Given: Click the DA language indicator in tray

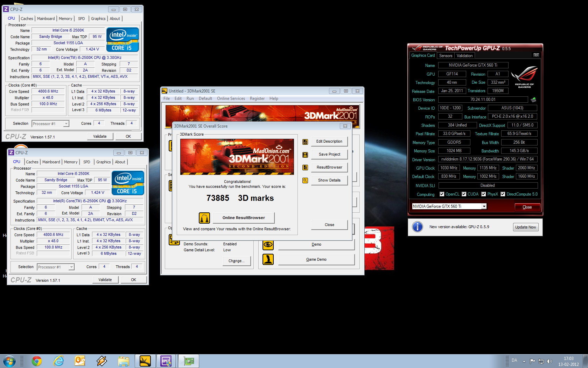Looking at the screenshot, I should coord(514,360).
